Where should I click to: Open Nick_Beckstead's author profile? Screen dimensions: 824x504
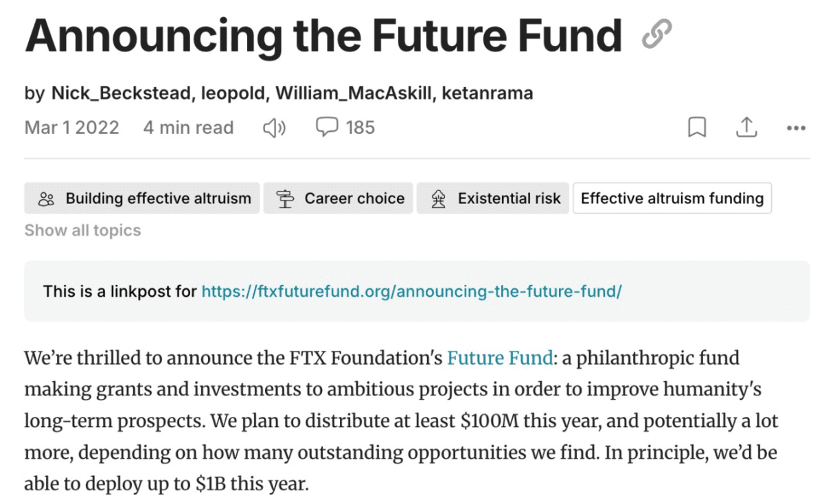(122, 93)
